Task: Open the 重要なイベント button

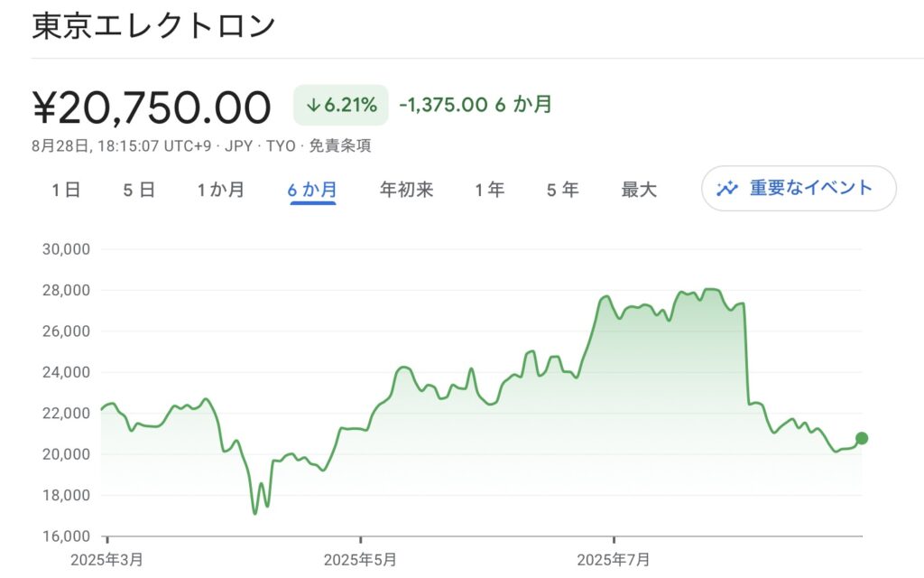Action: coord(799,188)
